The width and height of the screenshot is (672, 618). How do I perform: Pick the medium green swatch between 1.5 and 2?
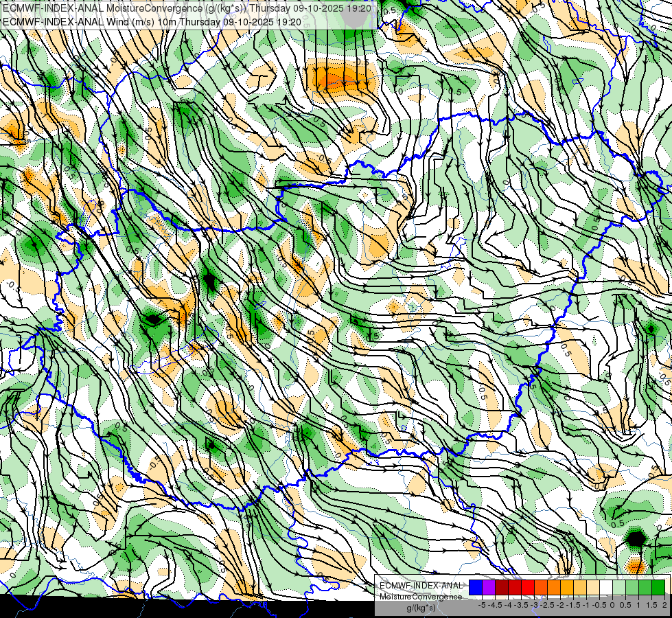click(645, 587)
